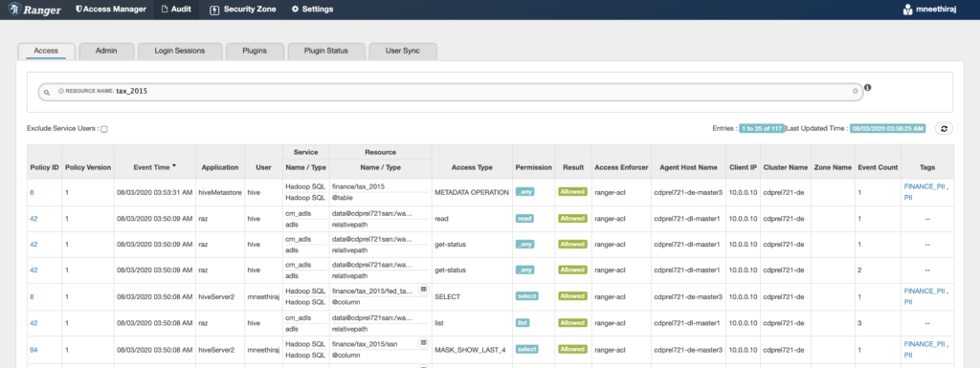Clear the search box contents
Image resolution: width=980 pixels, height=368 pixels.
[855, 91]
